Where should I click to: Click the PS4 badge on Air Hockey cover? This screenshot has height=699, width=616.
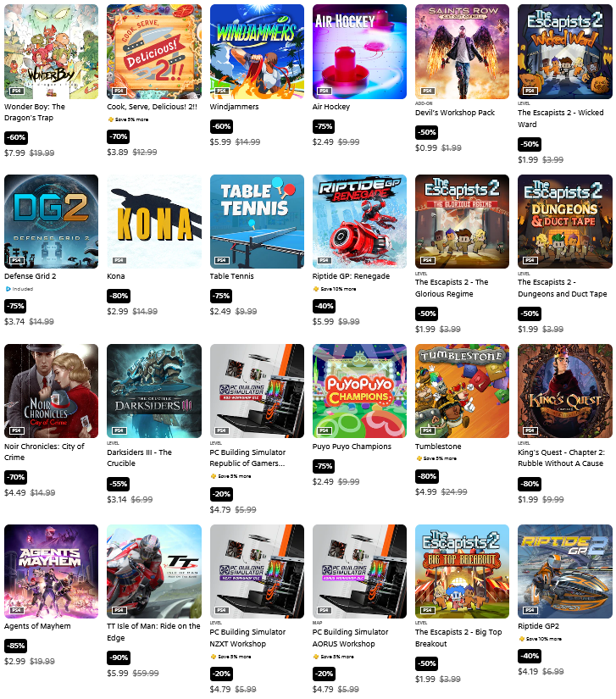(x=324, y=91)
